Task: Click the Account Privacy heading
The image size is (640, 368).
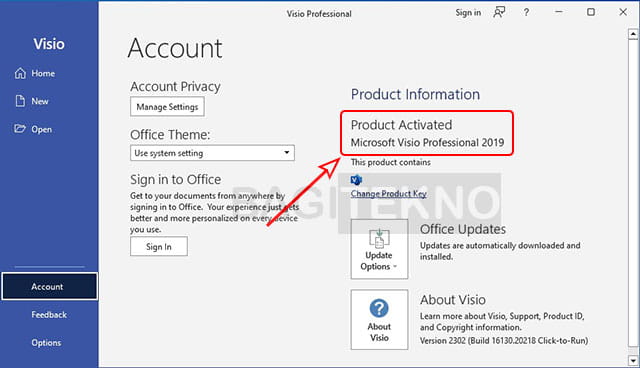Action: [x=175, y=86]
